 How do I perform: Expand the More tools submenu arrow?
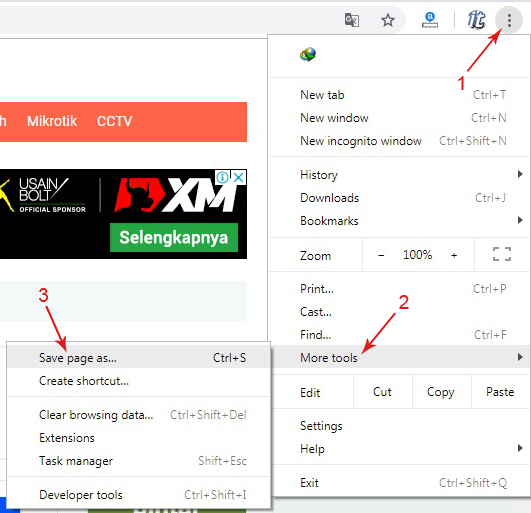click(x=520, y=357)
